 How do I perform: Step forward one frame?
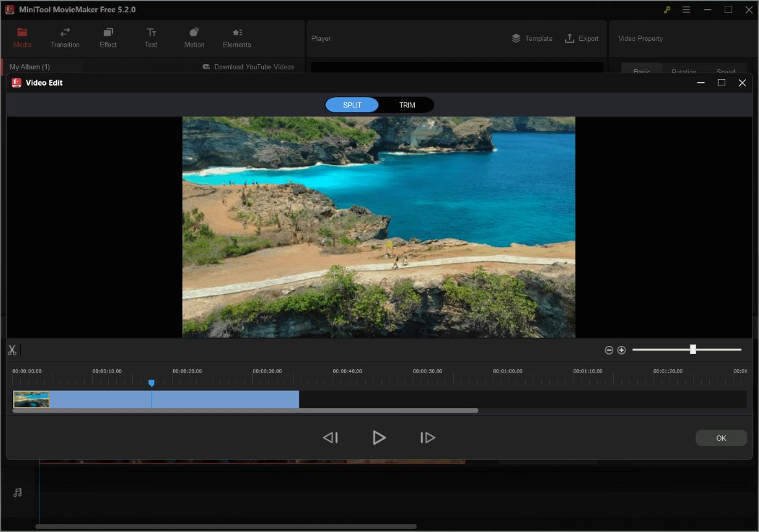427,437
